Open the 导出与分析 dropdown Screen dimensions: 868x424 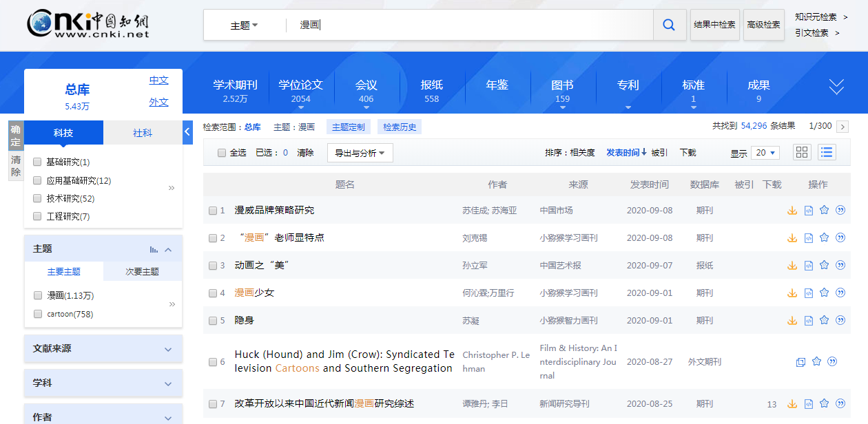tap(360, 153)
